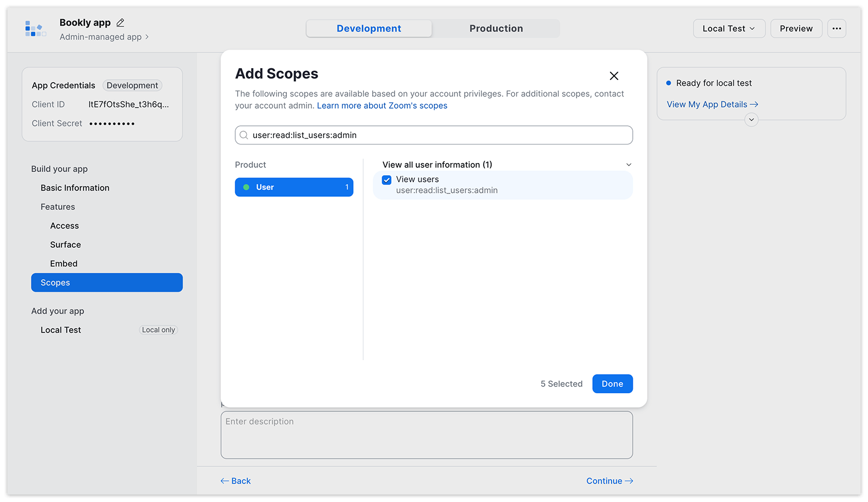The height and width of the screenshot is (502, 868).
Task: Click the Bookly app logo icon
Action: tap(35, 29)
